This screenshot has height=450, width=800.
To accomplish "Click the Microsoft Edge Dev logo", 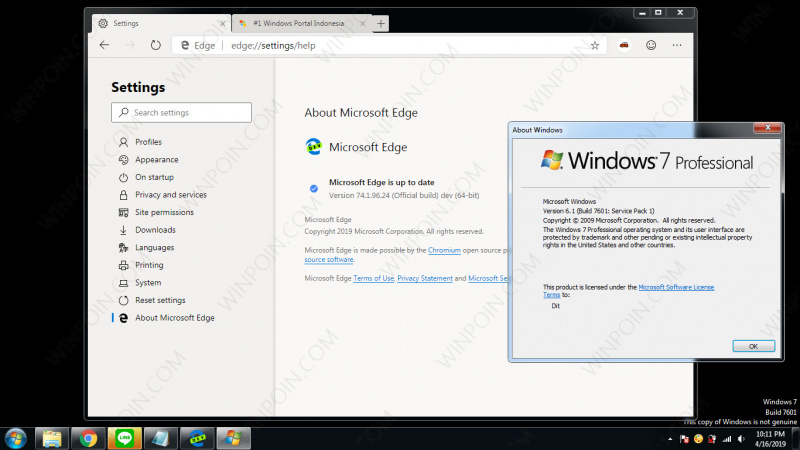I will coord(314,147).
